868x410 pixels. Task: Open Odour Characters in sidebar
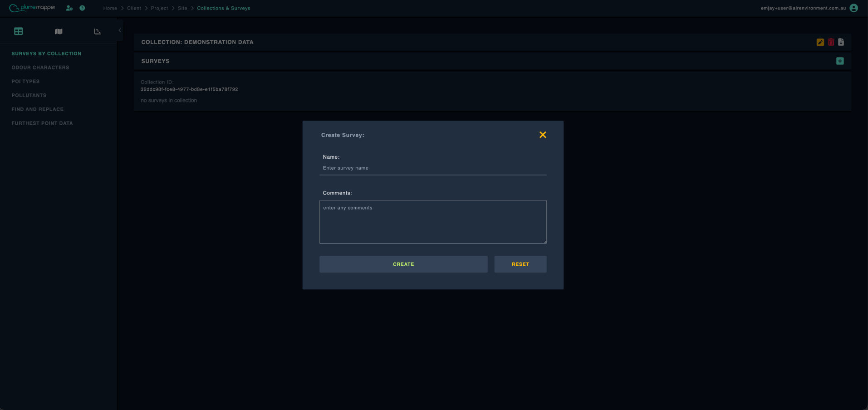tap(40, 68)
